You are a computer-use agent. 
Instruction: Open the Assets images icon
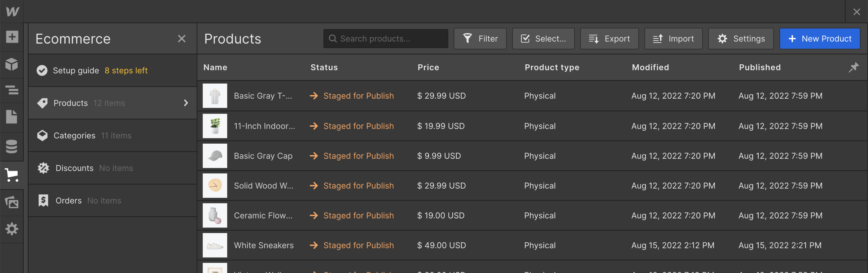coord(12,202)
